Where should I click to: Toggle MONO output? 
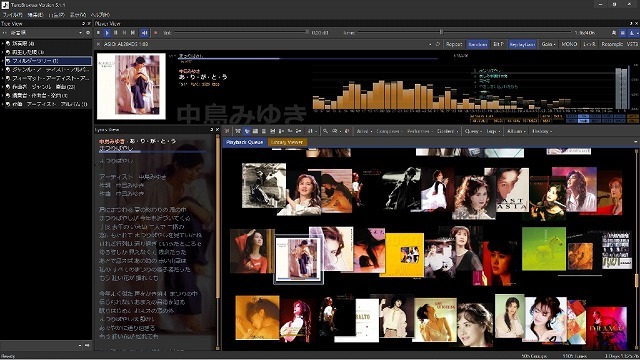pos(569,44)
